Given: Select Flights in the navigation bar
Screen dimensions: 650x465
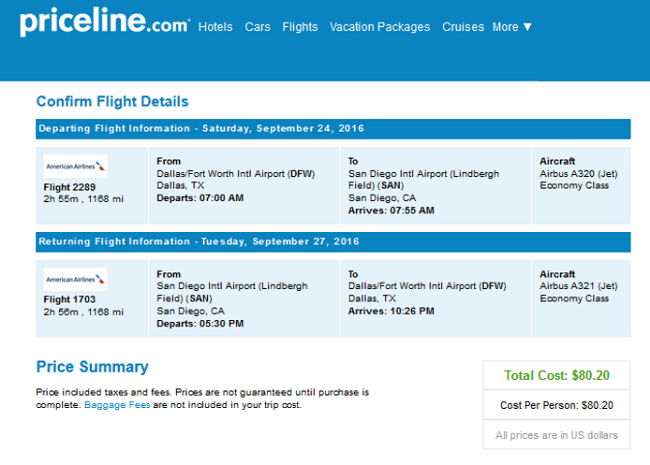Looking at the screenshot, I should click(300, 27).
